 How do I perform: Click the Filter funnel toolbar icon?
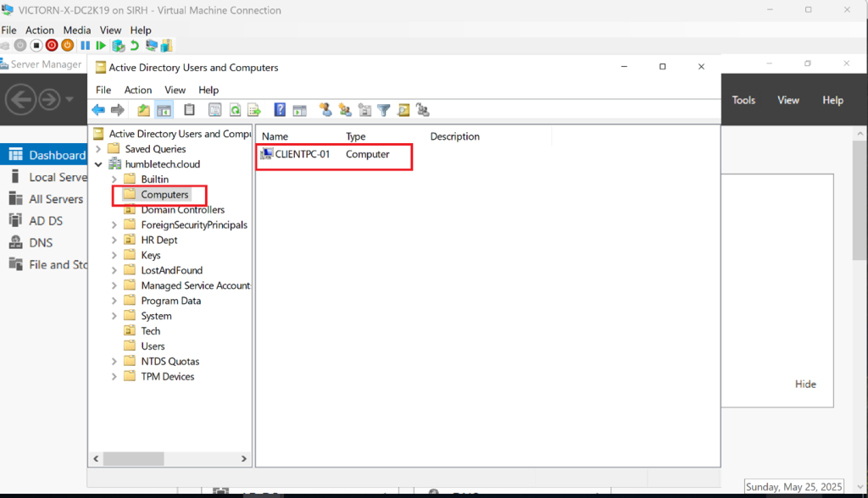tap(383, 110)
